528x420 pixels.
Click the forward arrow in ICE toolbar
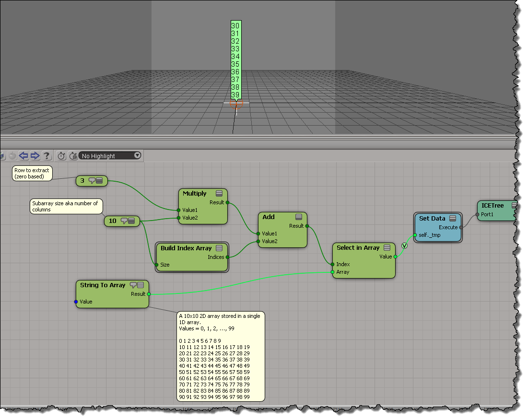(x=35, y=156)
